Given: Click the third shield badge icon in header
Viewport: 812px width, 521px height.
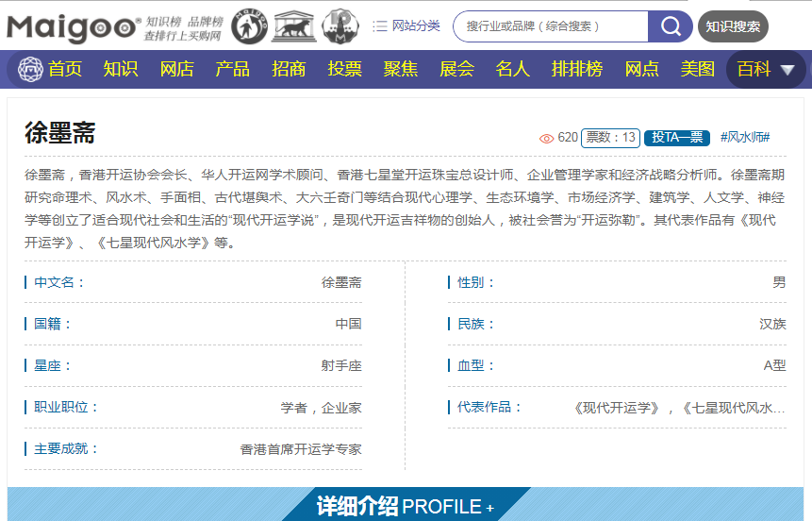Looking at the screenshot, I should coord(340,26).
